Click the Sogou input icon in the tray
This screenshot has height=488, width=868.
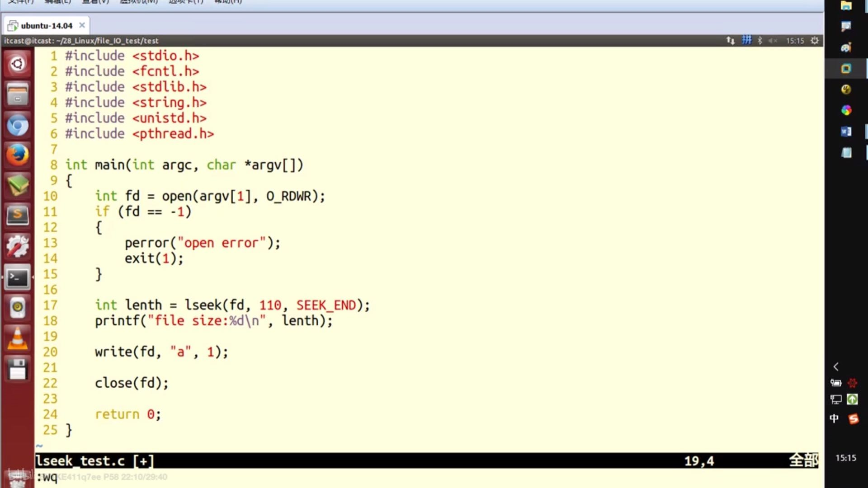click(x=854, y=419)
